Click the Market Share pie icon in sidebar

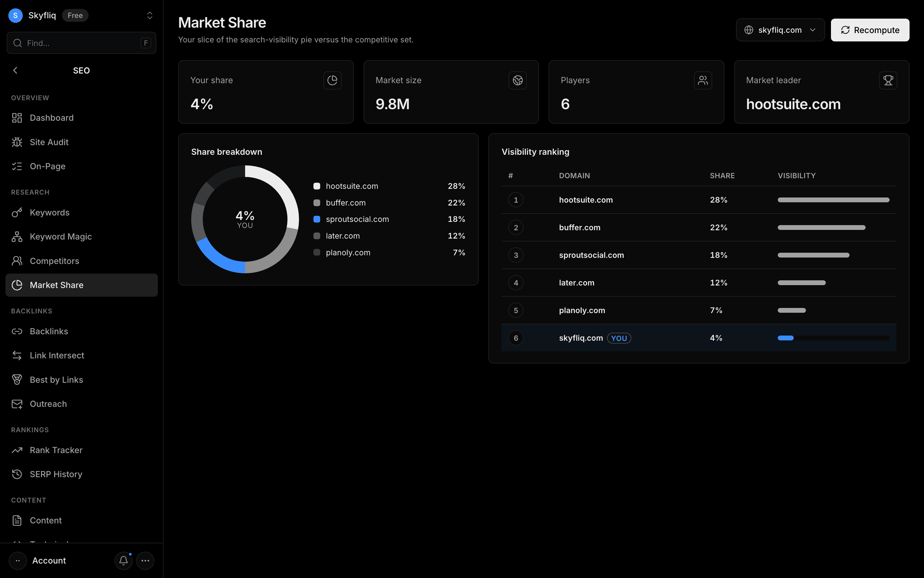point(17,285)
